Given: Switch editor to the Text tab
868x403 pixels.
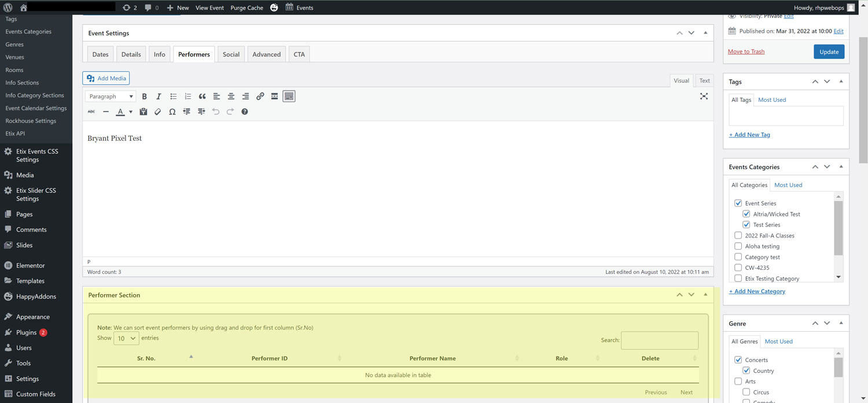Looking at the screenshot, I should point(704,81).
